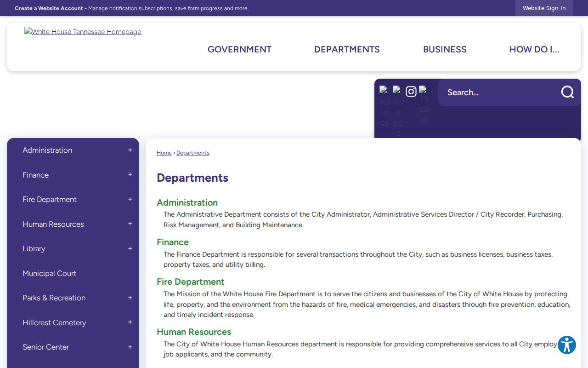Expand the Library sidebar submenu
This screenshot has height=368, width=588.
130,248
